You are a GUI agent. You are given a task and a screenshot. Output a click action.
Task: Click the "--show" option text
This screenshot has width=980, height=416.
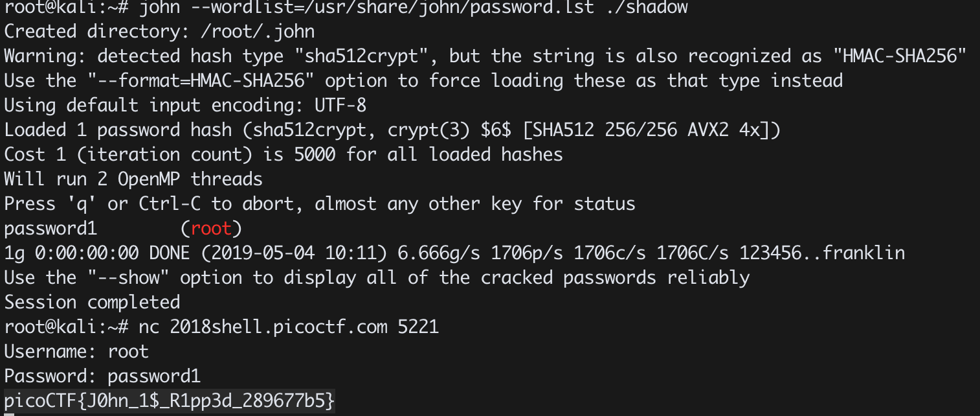click(128, 277)
